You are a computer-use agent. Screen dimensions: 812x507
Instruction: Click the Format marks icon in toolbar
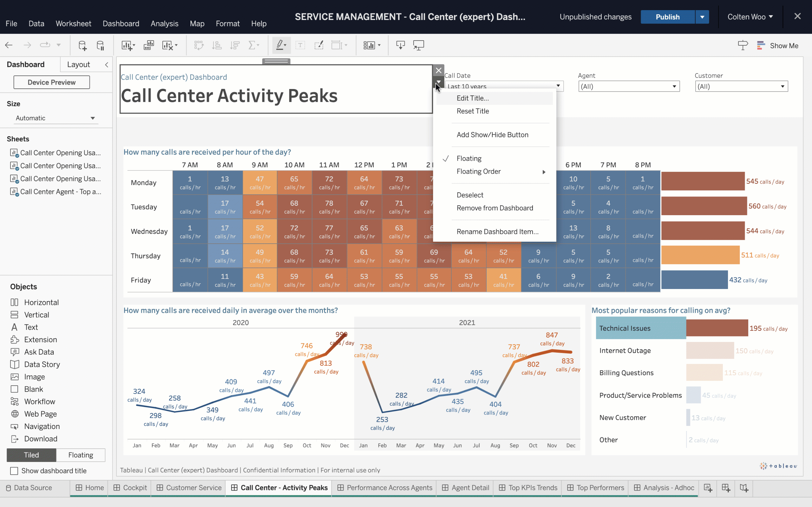281,45
